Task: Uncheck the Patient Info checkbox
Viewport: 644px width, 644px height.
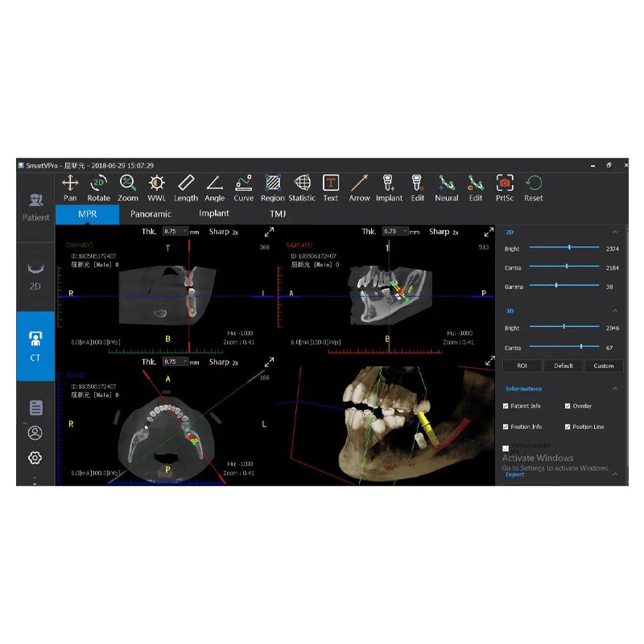Action: click(506, 407)
